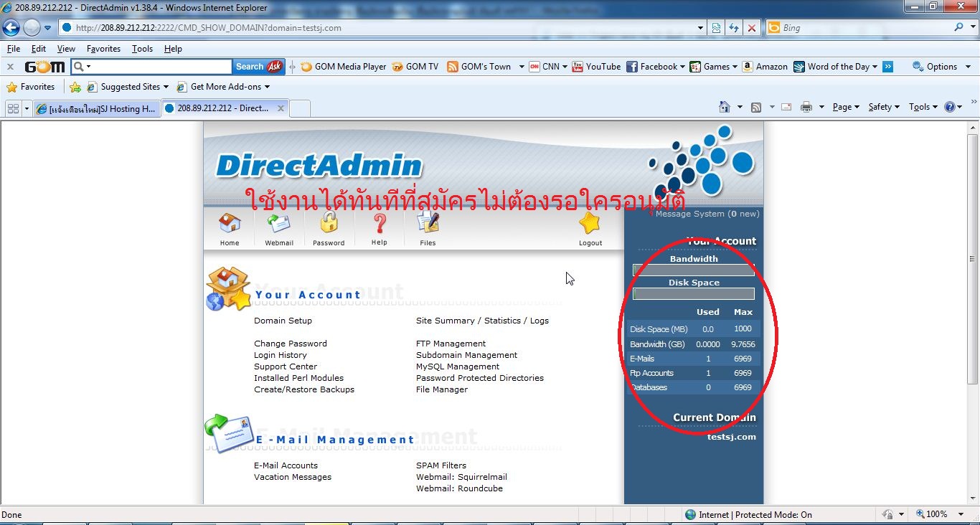Click the Bandwidth usage bar

694,270
